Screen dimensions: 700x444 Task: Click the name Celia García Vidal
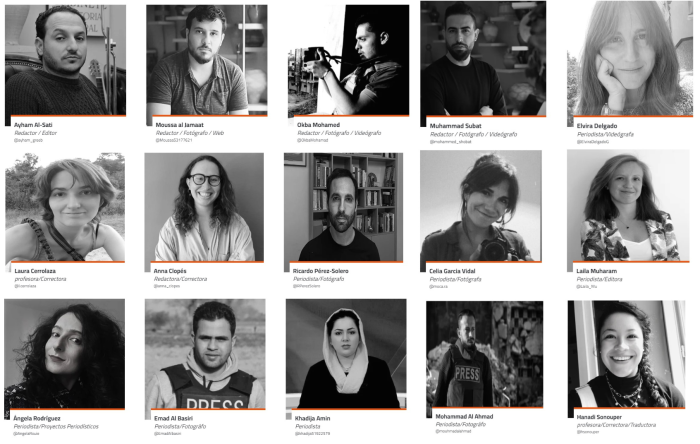point(452,271)
